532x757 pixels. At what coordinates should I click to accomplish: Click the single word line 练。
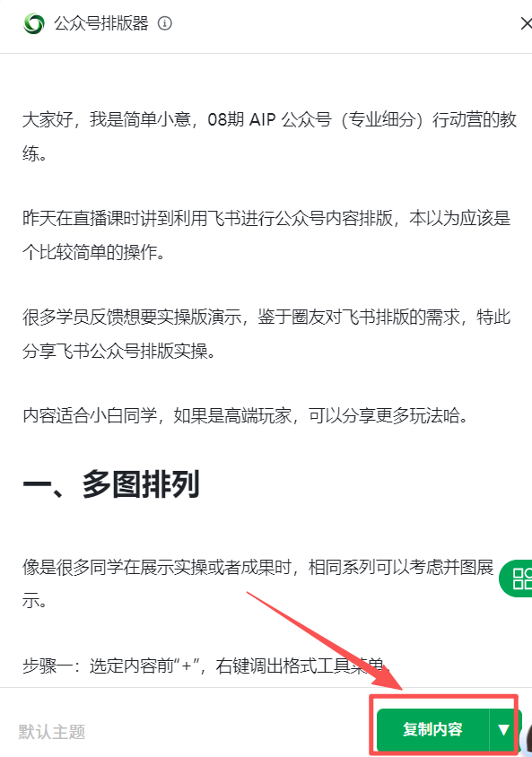(35, 154)
